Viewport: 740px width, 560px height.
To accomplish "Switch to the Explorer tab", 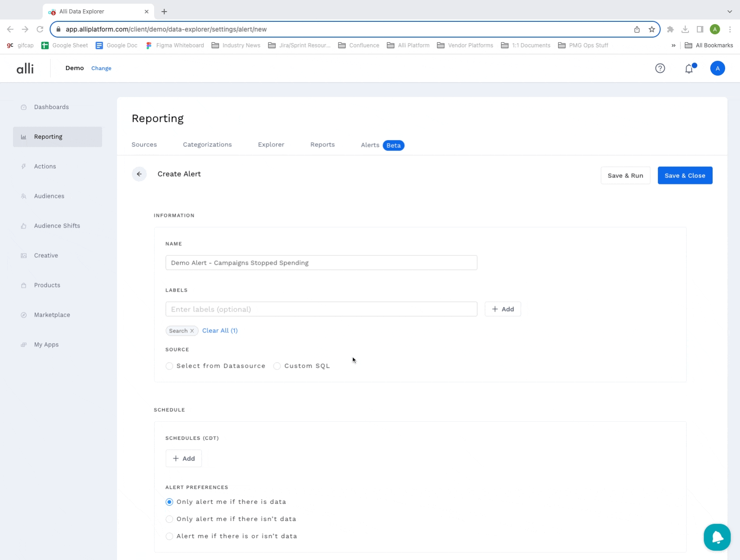I will click(x=271, y=145).
